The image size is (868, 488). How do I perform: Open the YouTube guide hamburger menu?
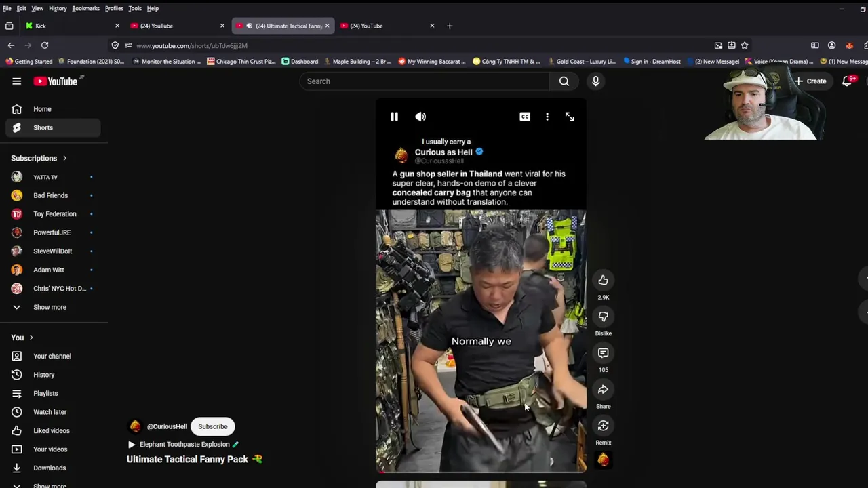pyautogui.click(x=17, y=81)
